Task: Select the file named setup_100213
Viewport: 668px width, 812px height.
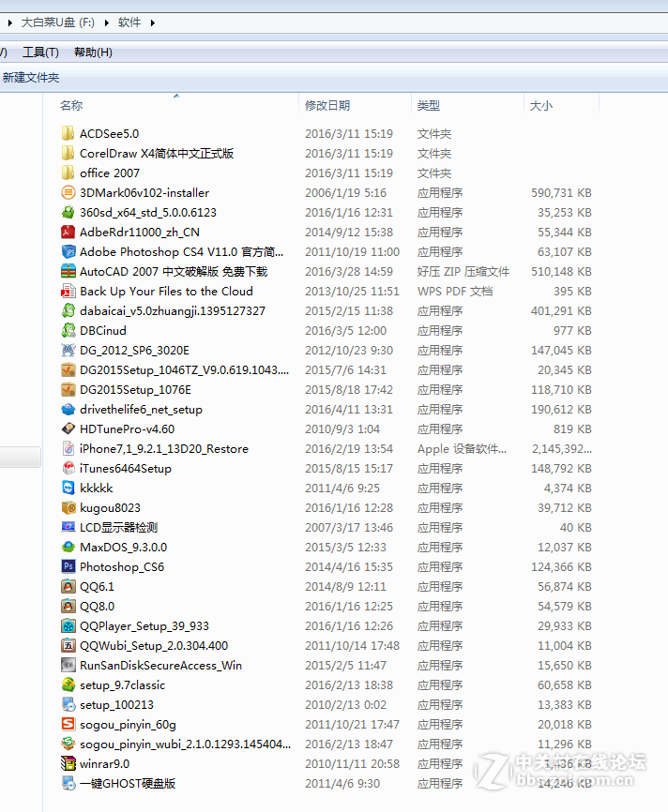Action: point(116,705)
